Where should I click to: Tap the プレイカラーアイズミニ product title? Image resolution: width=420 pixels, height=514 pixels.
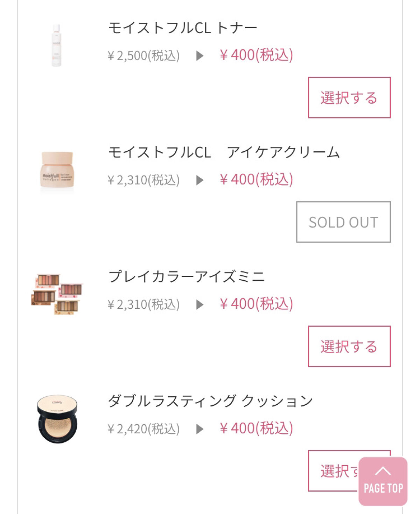tap(186, 277)
